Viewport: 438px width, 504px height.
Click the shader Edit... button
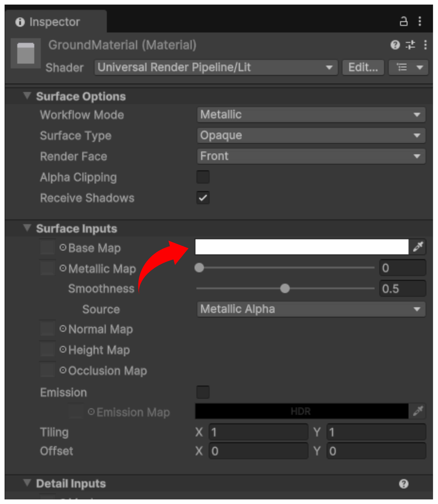pyautogui.click(x=363, y=67)
